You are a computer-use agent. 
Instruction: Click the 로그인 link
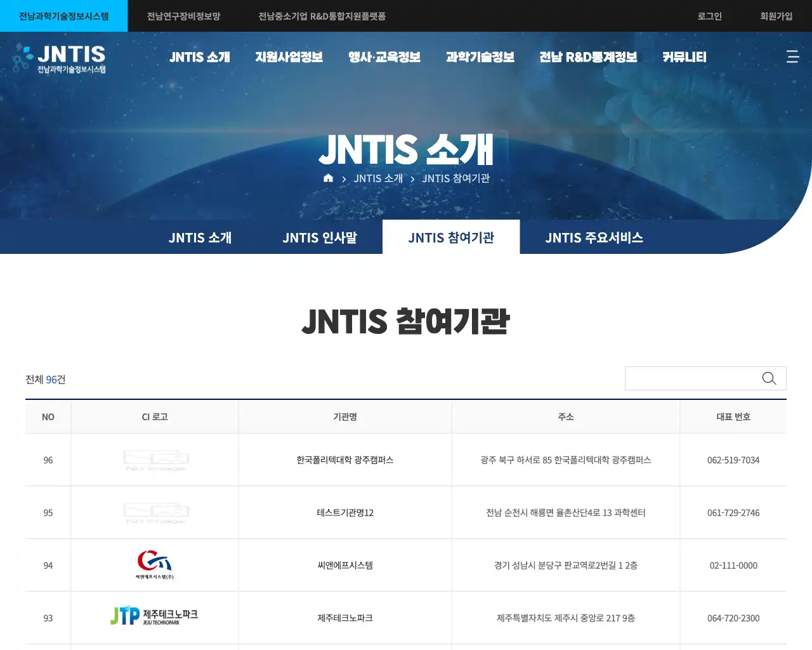click(709, 16)
